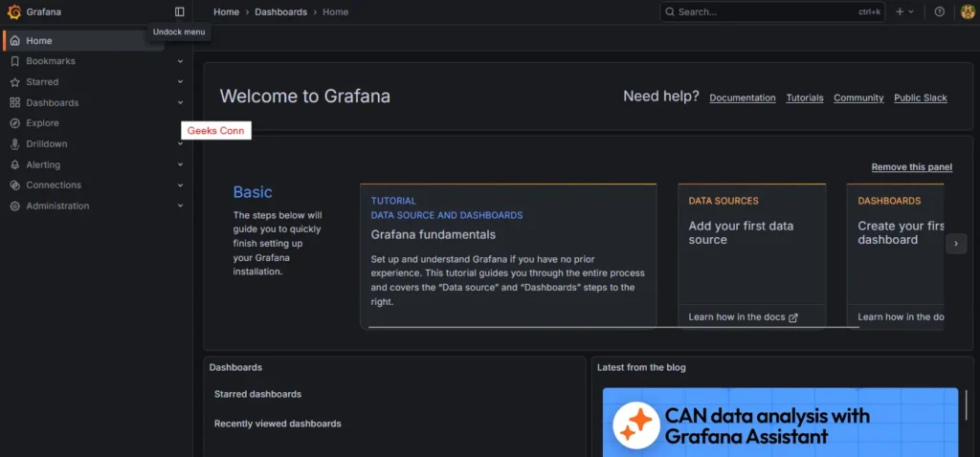Click the CAN data analysis blog image
The height and width of the screenshot is (457, 980).
(780, 422)
